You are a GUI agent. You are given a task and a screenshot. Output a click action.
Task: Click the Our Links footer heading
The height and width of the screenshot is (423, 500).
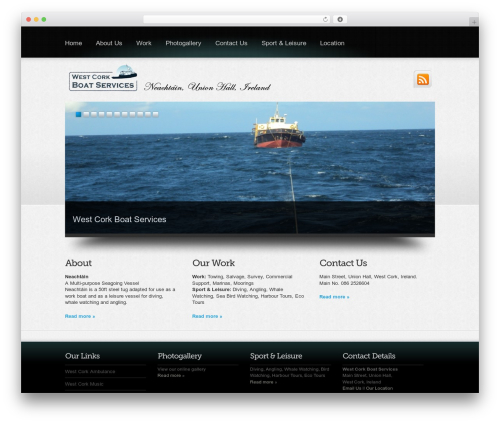pos(82,356)
